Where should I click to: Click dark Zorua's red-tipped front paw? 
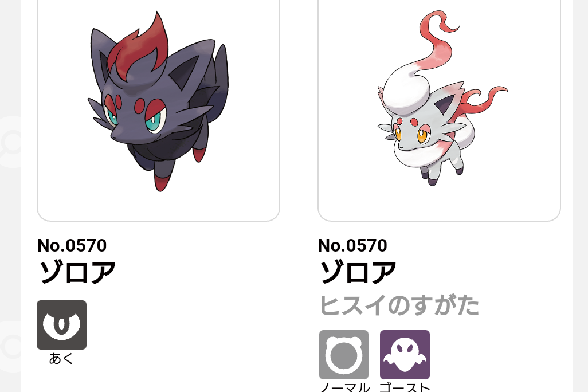[x=161, y=181]
